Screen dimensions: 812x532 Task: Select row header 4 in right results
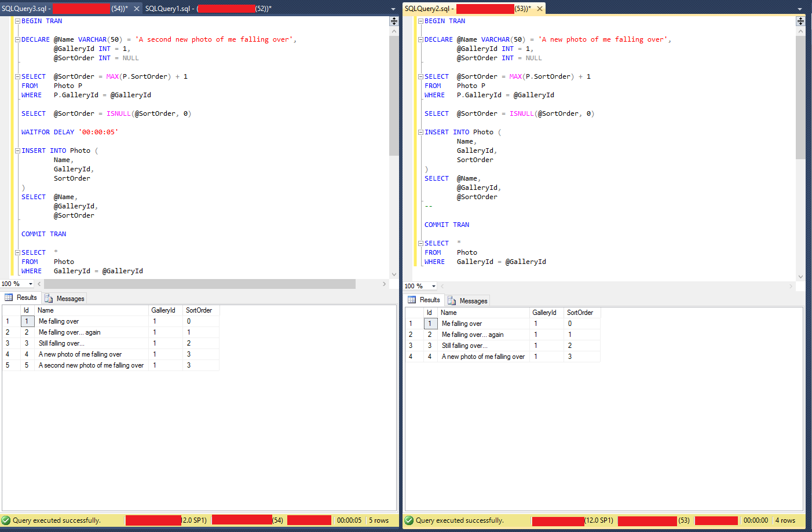[x=413, y=357]
